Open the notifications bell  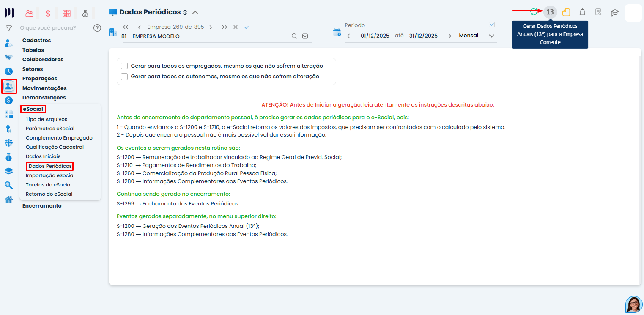tap(582, 12)
